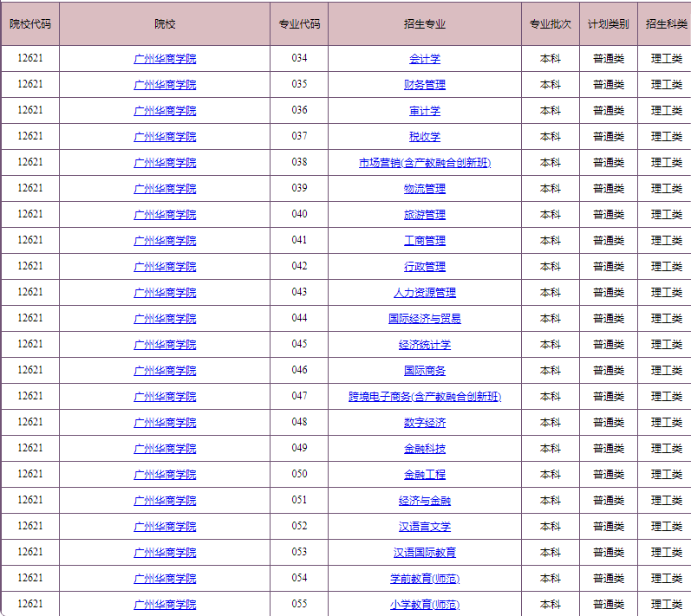Open the 数字经济 major link
This screenshot has height=616, width=691.
(424, 422)
